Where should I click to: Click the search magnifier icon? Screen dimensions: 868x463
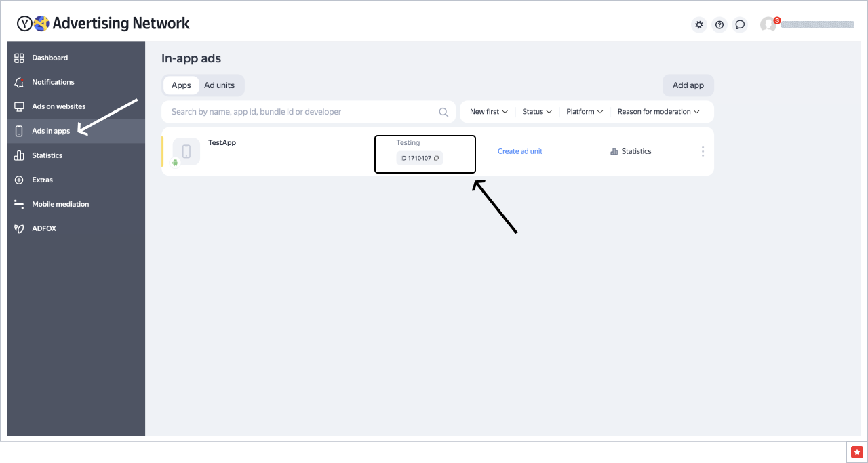pos(443,113)
